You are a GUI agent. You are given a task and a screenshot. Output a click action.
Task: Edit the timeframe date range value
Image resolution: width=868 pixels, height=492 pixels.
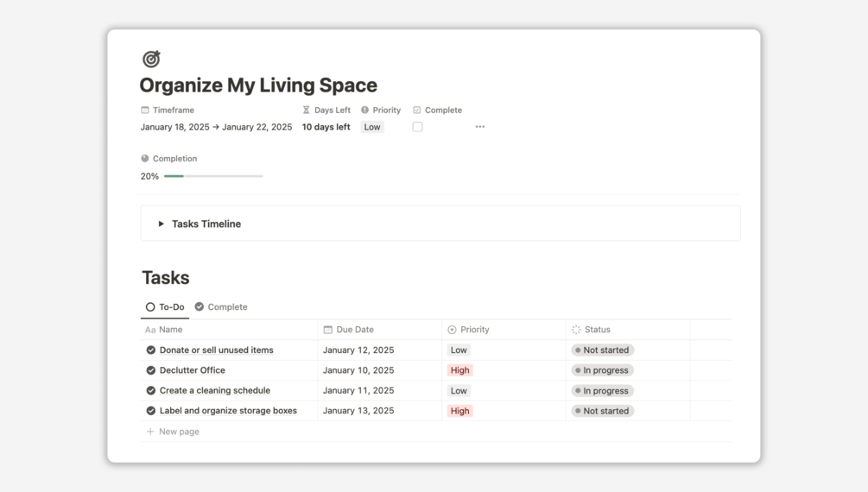216,127
